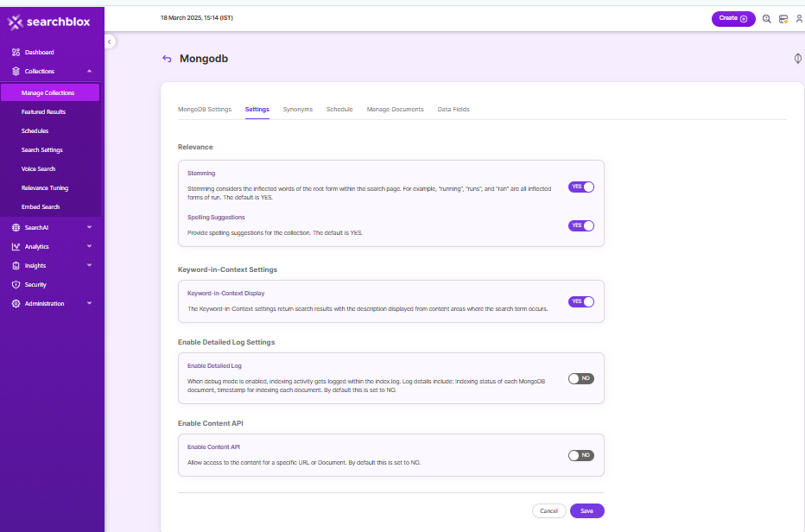Collapse the Collections menu chevron
Screen dimensions: 805x532
(89, 72)
